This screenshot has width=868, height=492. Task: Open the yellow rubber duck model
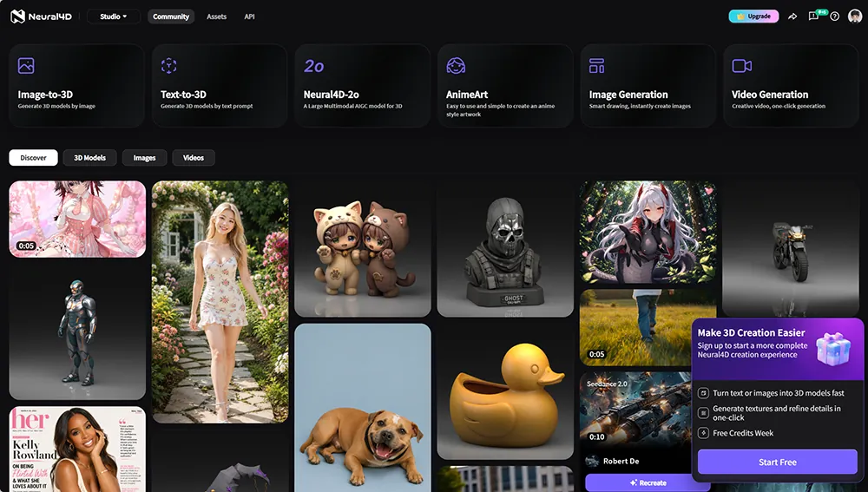pyautogui.click(x=505, y=392)
